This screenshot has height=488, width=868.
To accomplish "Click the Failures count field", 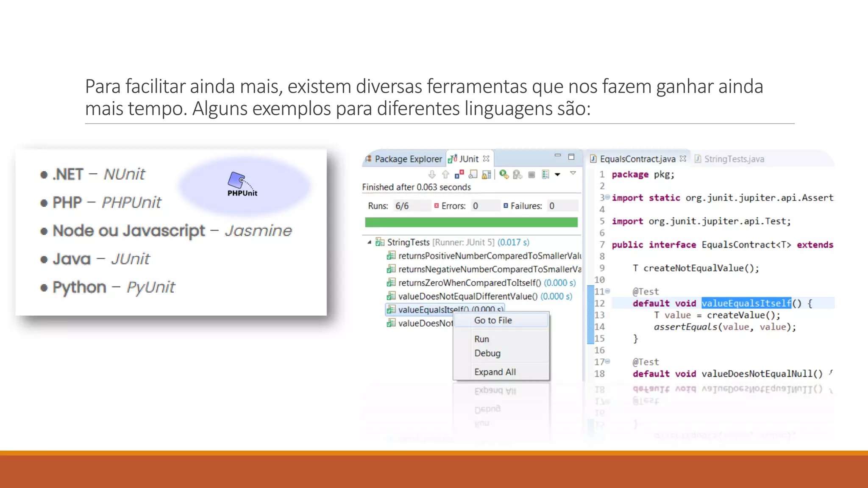I will tap(562, 206).
